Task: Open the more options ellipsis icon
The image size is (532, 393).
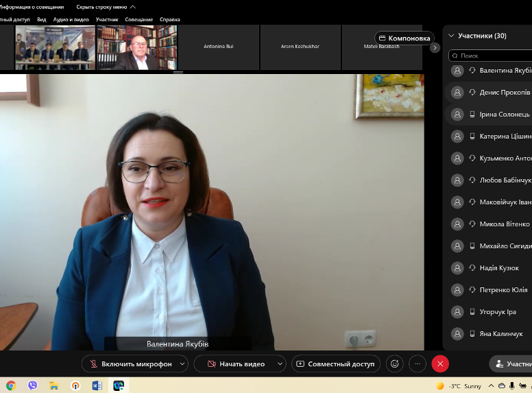Action: (x=418, y=364)
